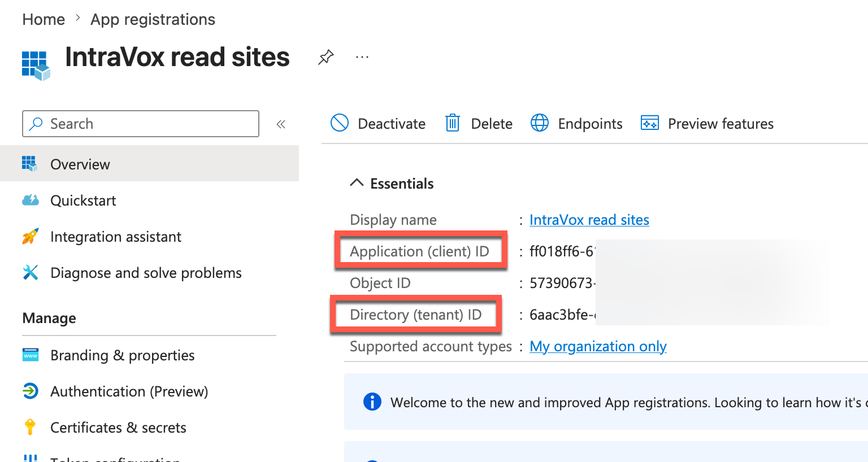This screenshot has width=868, height=462.
Task: Focus the sidebar Search field
Action: pos(141,124)
